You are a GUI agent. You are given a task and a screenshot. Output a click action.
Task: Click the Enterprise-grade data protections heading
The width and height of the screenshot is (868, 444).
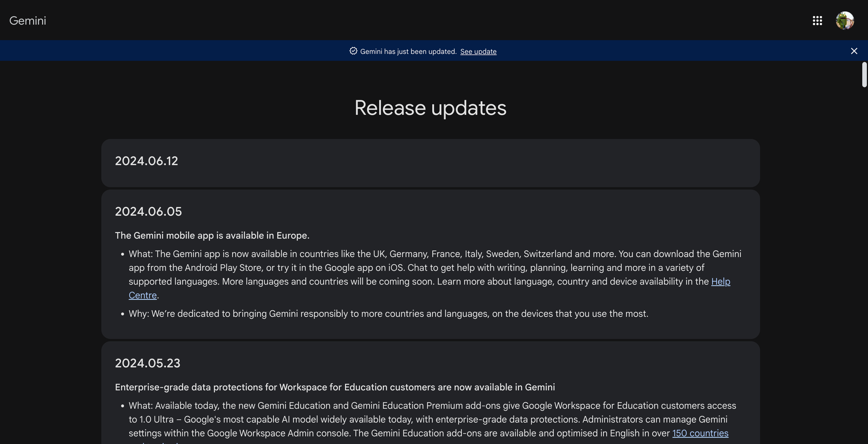335,387
